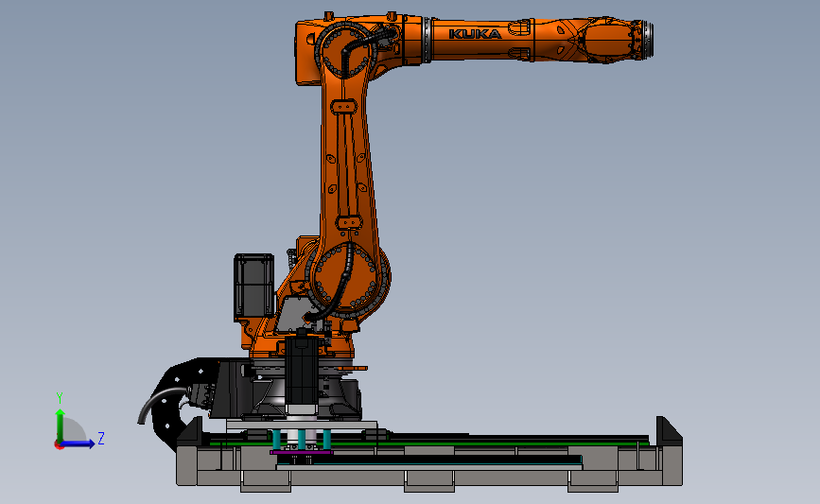
Task: Select the wrist flange at forearm tip
Action: pyautogui.click(x=648, y=39)
